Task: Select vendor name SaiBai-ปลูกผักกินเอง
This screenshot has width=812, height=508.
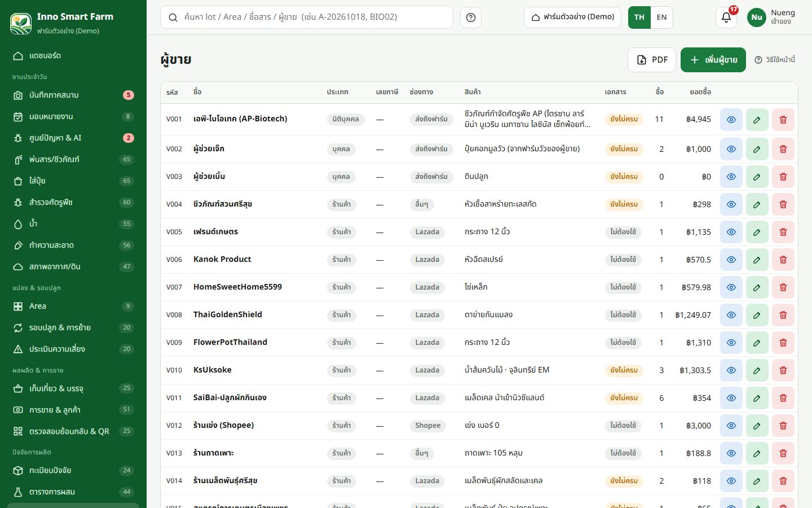Action: (230, 398)
